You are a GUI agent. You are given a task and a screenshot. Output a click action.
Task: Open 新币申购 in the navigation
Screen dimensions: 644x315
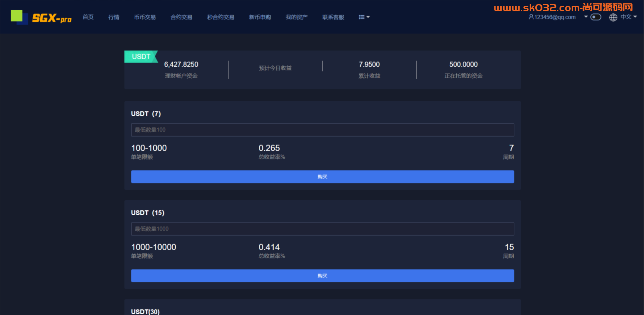260,17
